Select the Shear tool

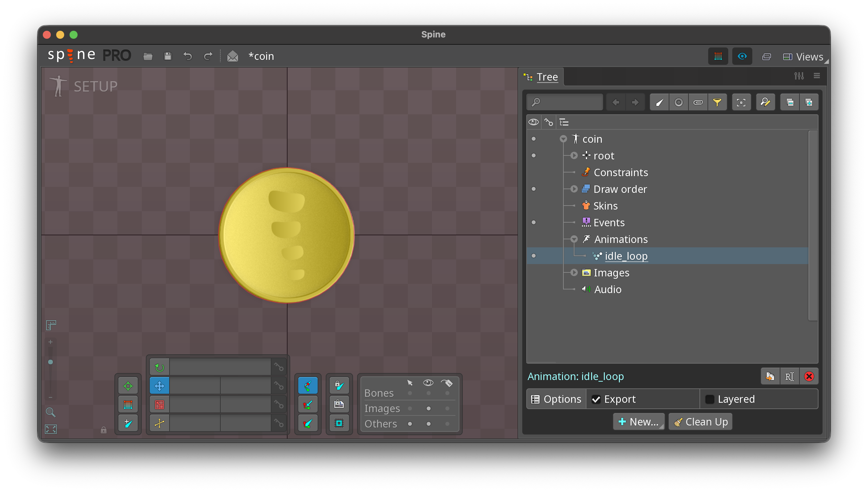[x=159, y=423]
